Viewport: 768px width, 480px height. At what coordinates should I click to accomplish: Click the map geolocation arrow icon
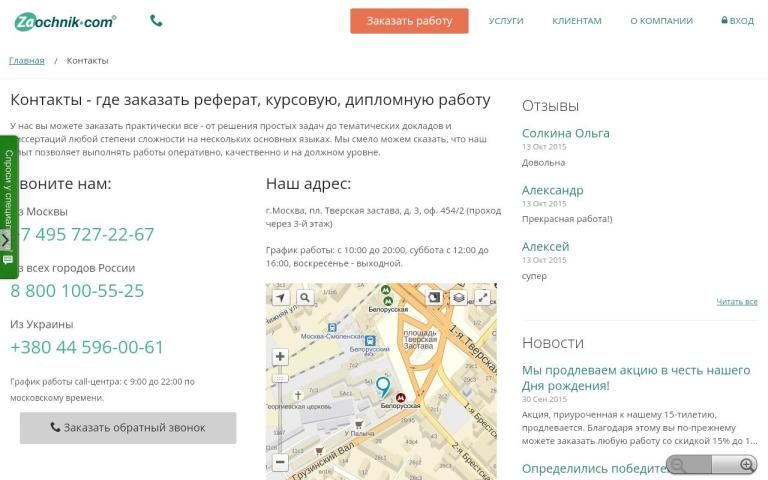tap(281, 298)
